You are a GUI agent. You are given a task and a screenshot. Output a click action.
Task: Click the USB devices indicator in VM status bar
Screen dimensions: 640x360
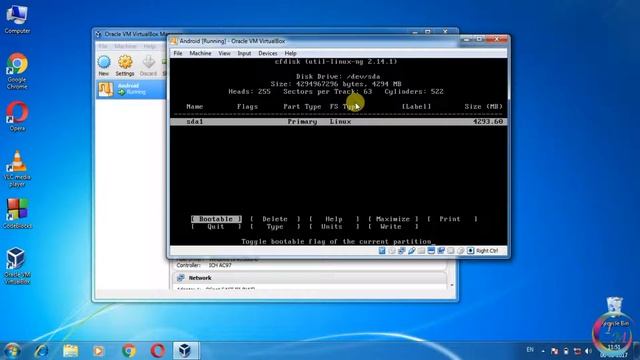(x=411, y=251)
